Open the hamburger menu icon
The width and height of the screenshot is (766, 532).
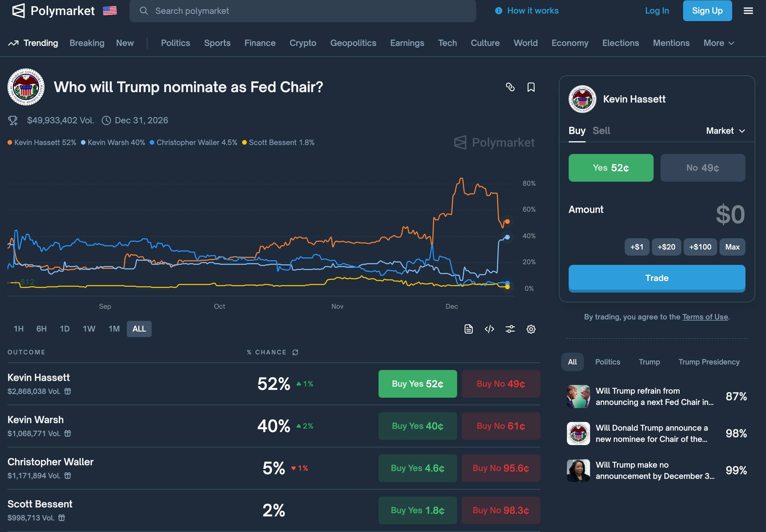coord(748,11)
